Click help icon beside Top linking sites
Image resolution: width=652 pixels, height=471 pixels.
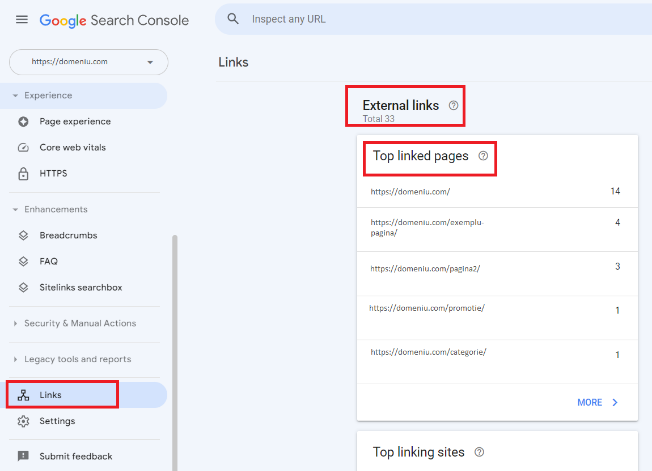(480, 452)
